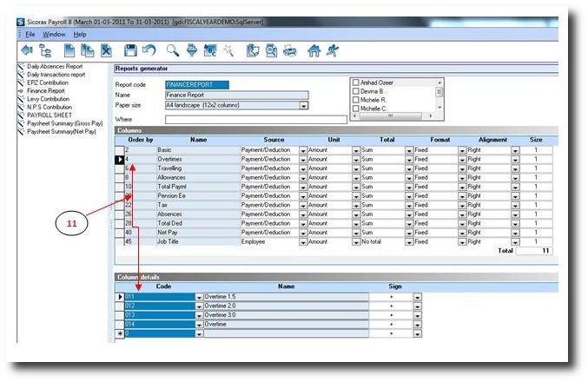588x382 pixels.
Task: Click the delete document X icon
Action: click(105, 50)
